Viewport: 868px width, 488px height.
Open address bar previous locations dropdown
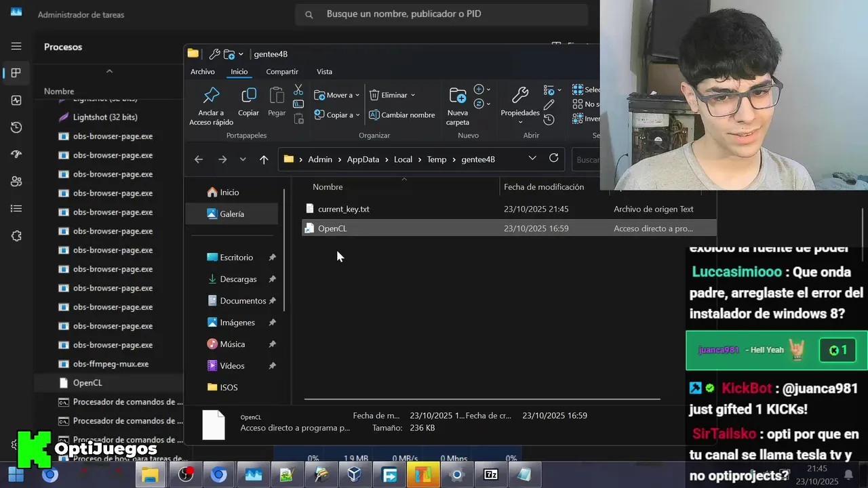[x=532, y=158]
